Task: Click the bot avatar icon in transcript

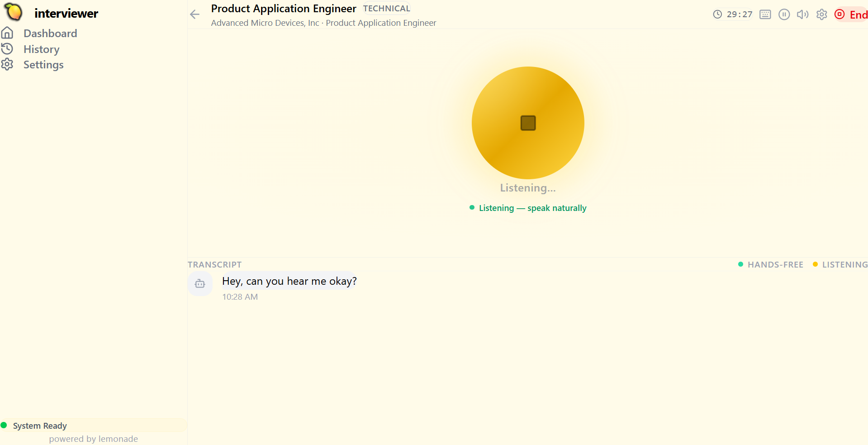Action: pos(200,284)
